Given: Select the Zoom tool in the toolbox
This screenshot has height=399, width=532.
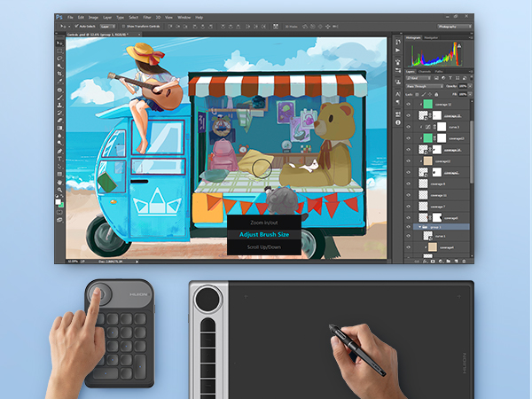Looking at the screenshot, I should (59, 190).
